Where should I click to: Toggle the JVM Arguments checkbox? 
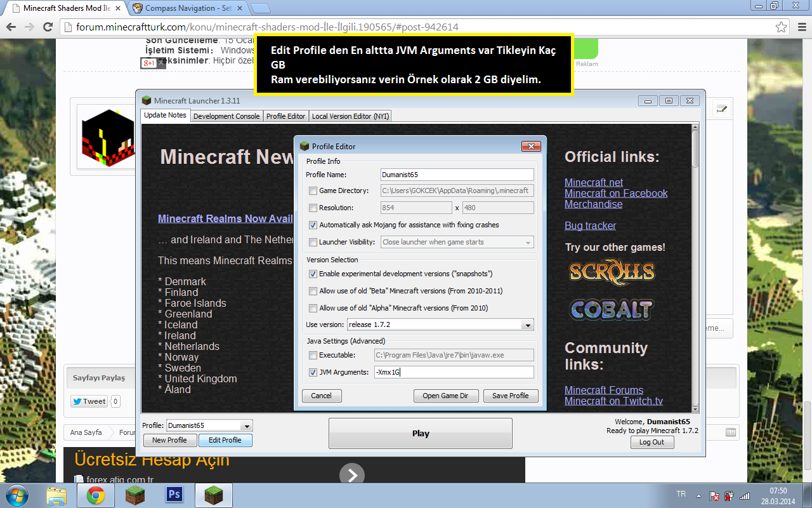pos(313,372)
